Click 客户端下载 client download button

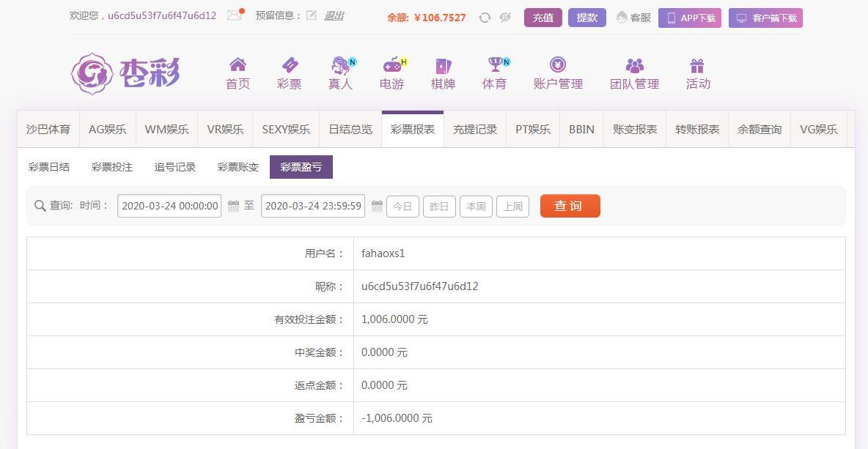765,18
